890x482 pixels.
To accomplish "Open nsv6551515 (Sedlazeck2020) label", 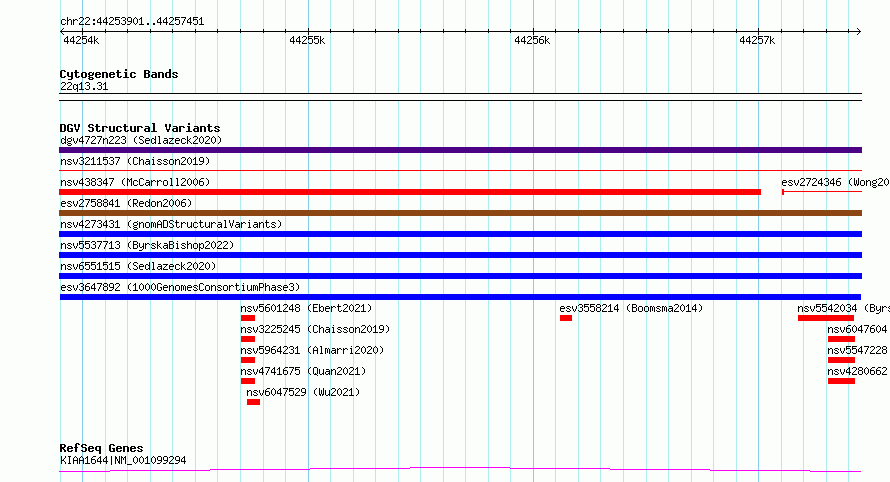I will coord(138,266).
